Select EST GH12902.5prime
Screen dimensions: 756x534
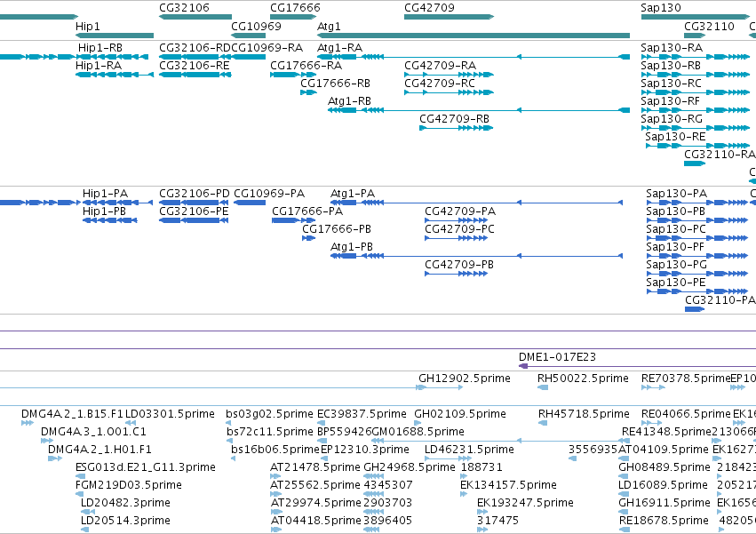pos(465,379)
